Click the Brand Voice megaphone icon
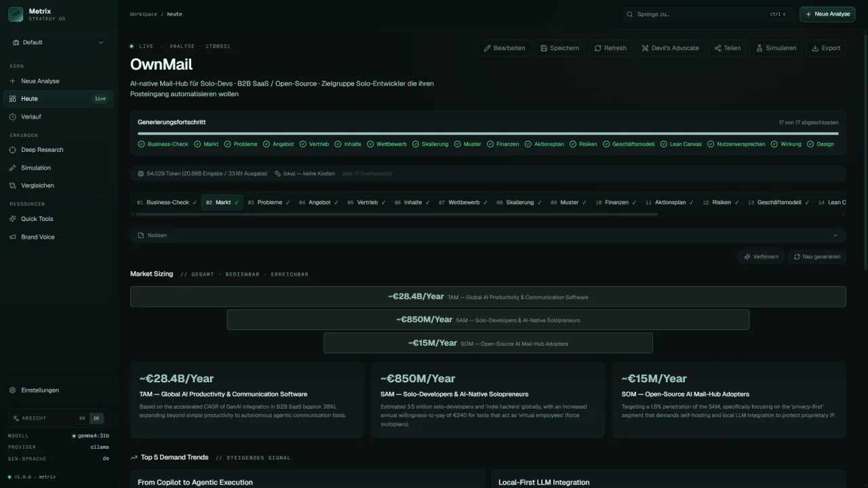 point(13,237)
